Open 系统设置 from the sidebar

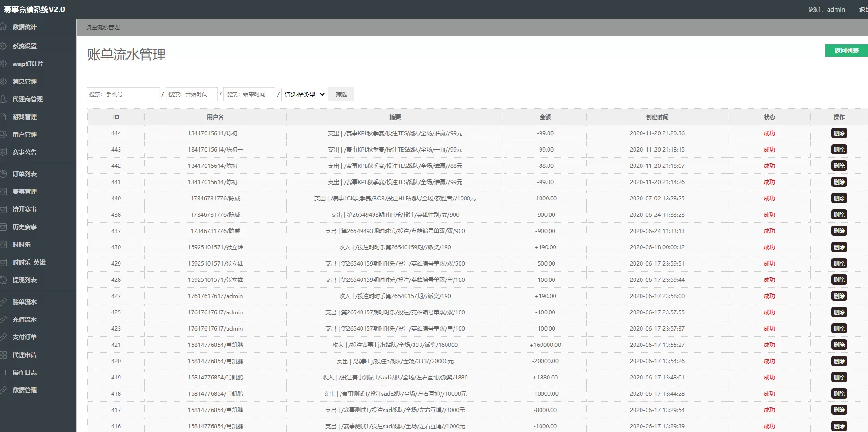point(24,46)
